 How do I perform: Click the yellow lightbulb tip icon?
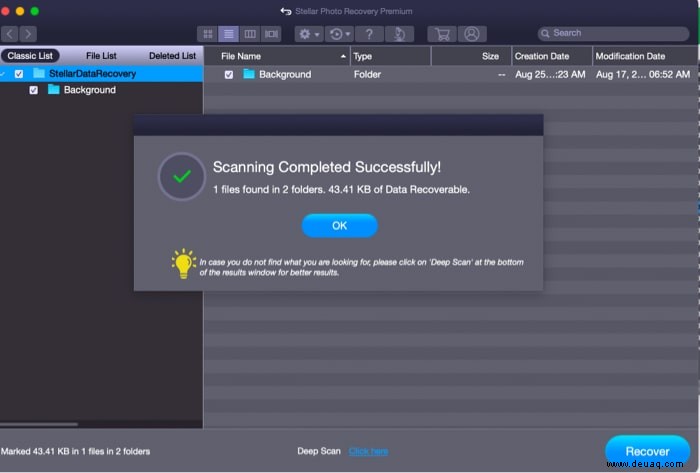[183, 264]
